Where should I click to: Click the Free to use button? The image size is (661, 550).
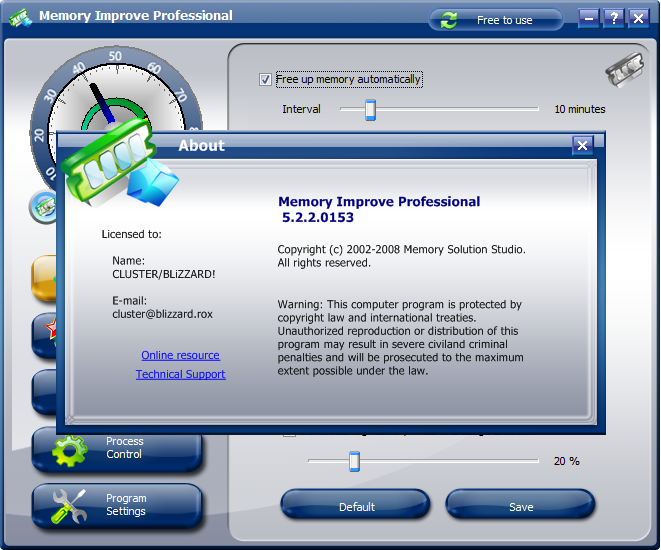click(496, 20)
